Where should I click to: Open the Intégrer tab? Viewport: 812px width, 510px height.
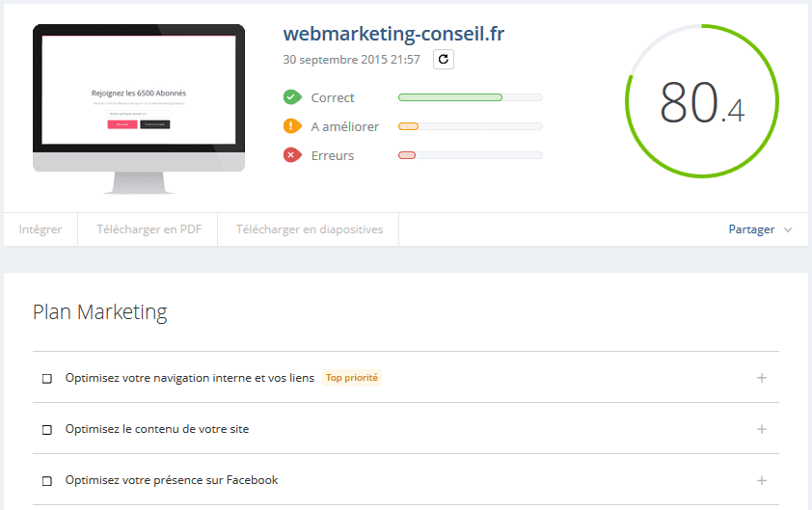pos(41,229)
